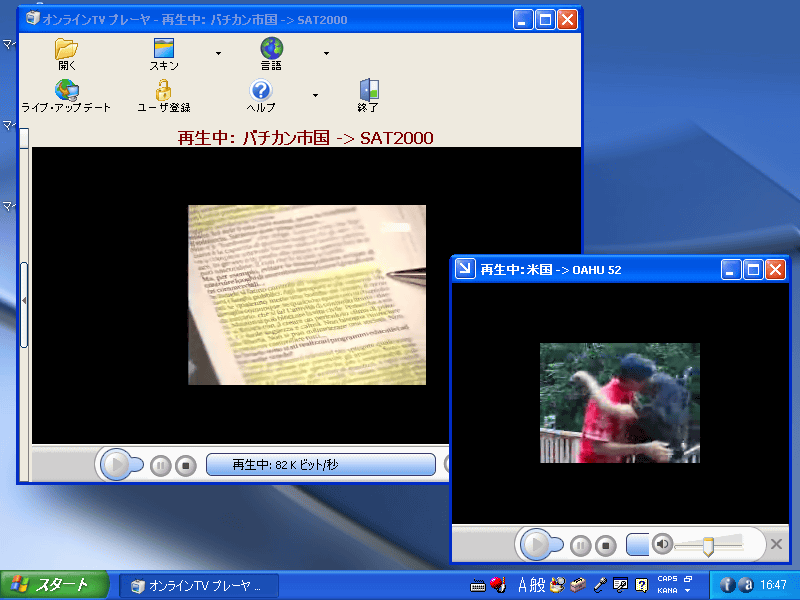Open the IME pad icon
This screenshot has height=600, width=800.
click(558, 585)
